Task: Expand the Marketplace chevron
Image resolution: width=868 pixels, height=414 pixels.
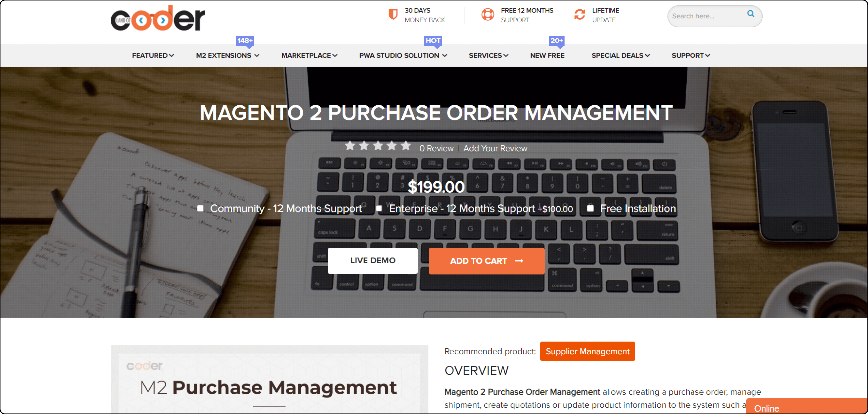Action: [335, 56]
